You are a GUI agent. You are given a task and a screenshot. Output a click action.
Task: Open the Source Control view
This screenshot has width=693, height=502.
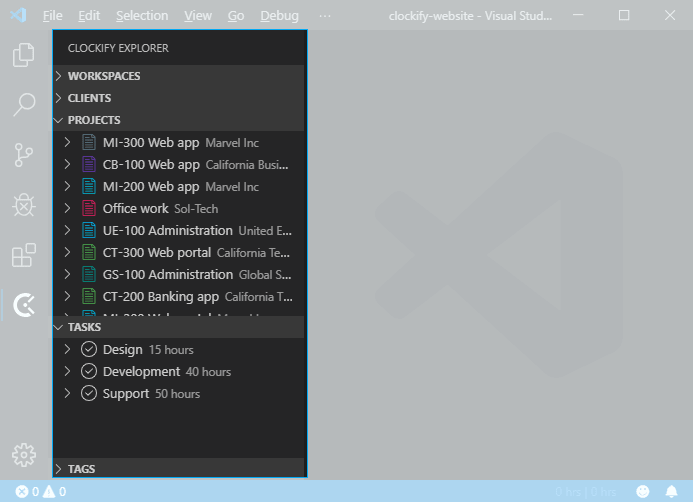[24, 155]
